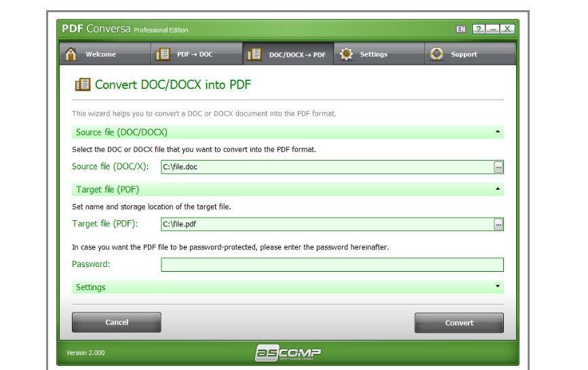Viewport: 588px width, 370px height.
Task: Click the document icon on DOC/DOCX → PDF tab
Action: (254, 54)
